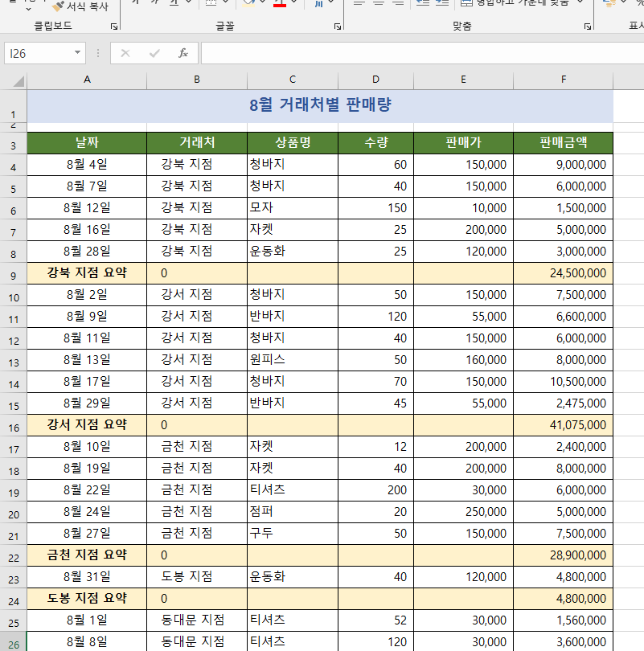Click the '구두' product cell
644x651 pixels.
(293, 534)
